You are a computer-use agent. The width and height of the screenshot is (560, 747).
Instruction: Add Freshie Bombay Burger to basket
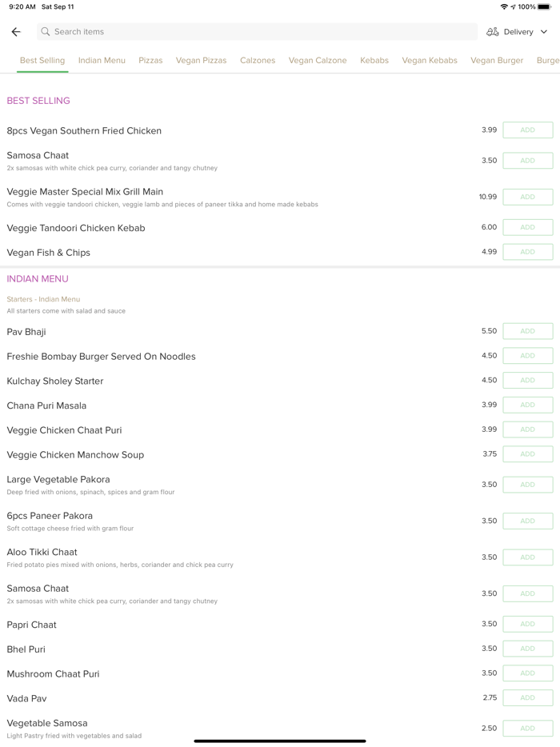click(527, 356)
